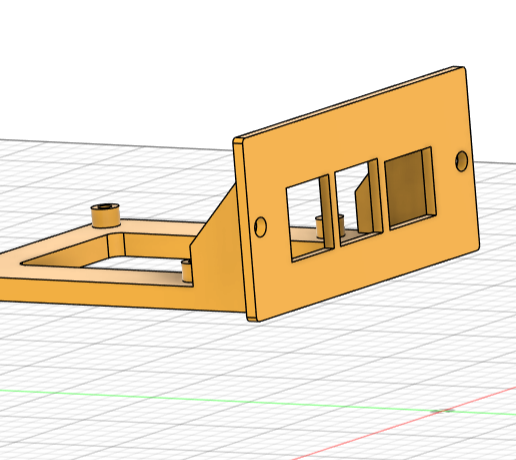Select the small standoff beside the gusset
This screenshot has width=516, height=460.
pos(187,271)
